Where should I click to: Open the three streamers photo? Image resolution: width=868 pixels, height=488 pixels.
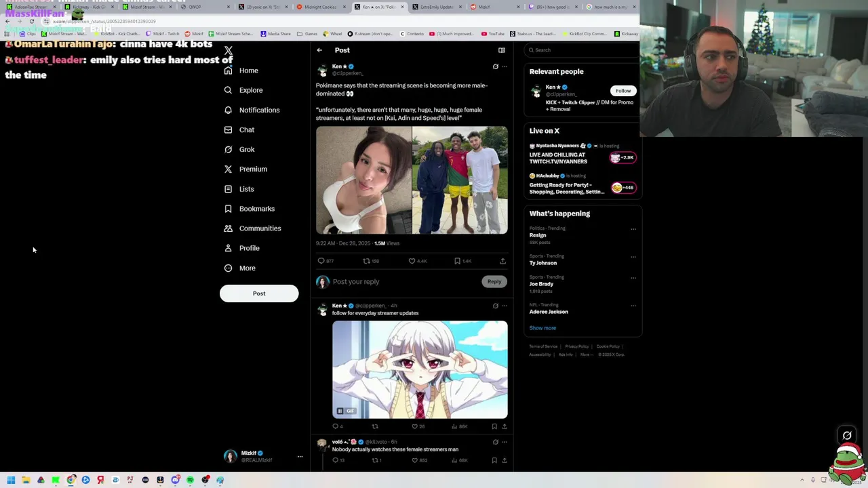tap(460, 180)
